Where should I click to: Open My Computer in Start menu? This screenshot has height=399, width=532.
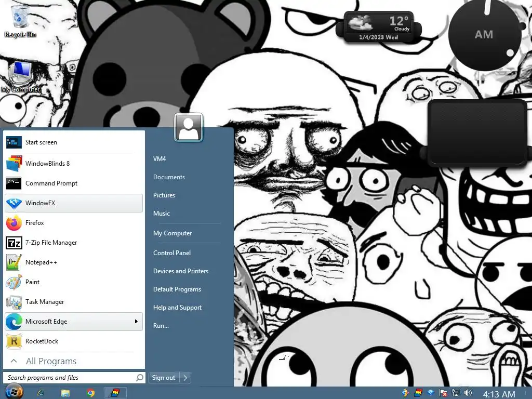(x=172, y=233)
